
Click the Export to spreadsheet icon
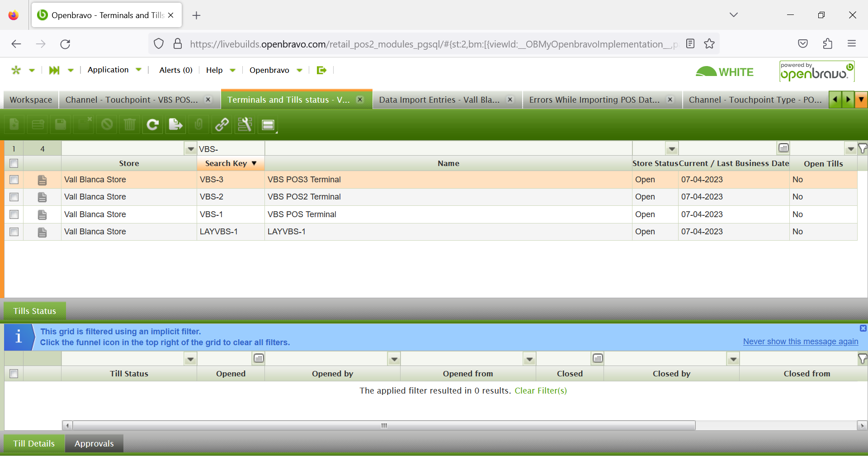coord(175,124)
